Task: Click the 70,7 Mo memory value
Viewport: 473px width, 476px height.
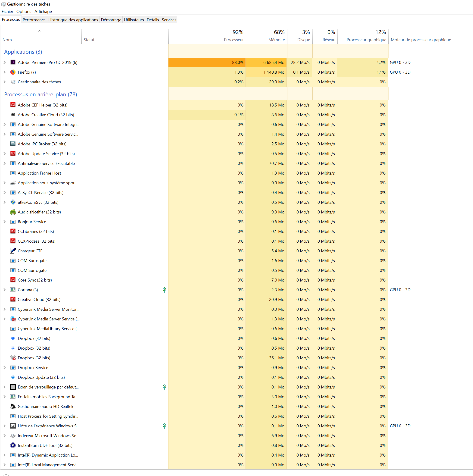Action: pos(277,163)
